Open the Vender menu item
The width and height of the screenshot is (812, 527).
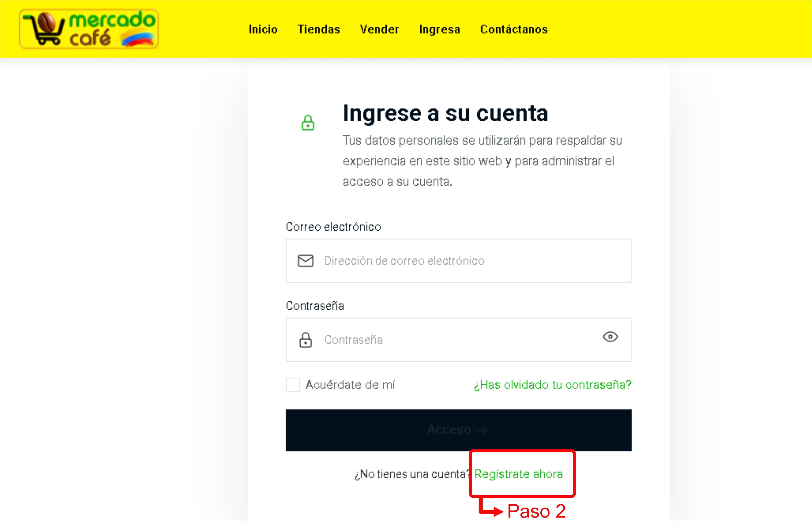(x=379, y=29)
